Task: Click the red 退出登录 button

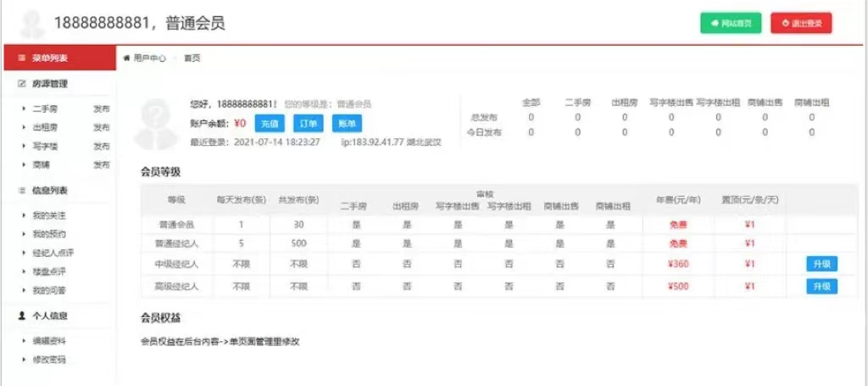Action: [x=801, y=23]
